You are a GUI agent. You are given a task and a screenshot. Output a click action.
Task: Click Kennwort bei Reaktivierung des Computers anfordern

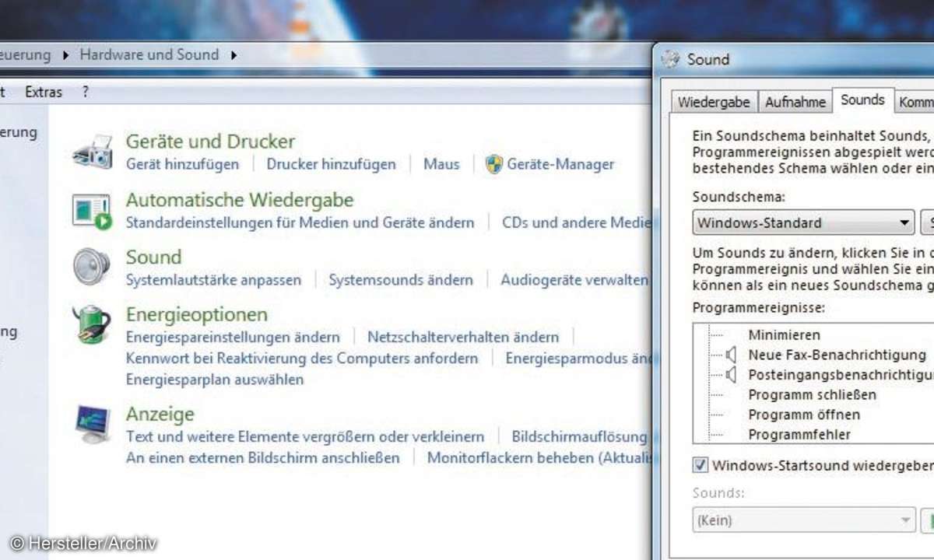(x=302, y=359)
